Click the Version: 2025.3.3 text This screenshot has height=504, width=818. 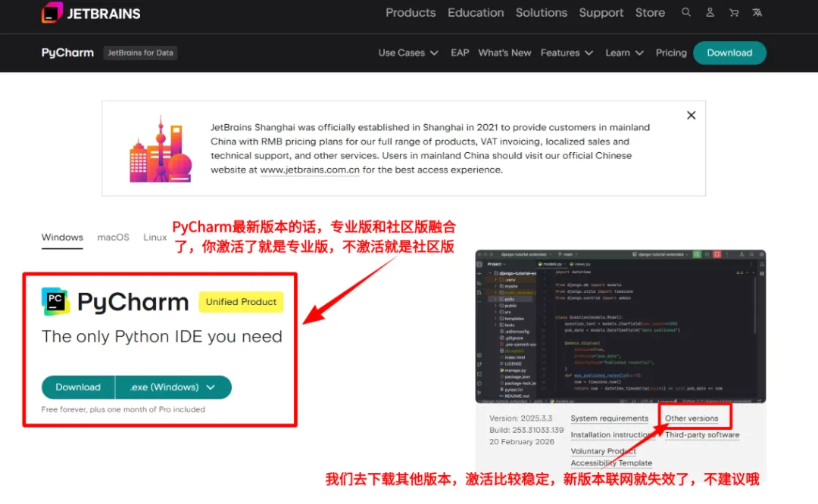click(520, 418)
